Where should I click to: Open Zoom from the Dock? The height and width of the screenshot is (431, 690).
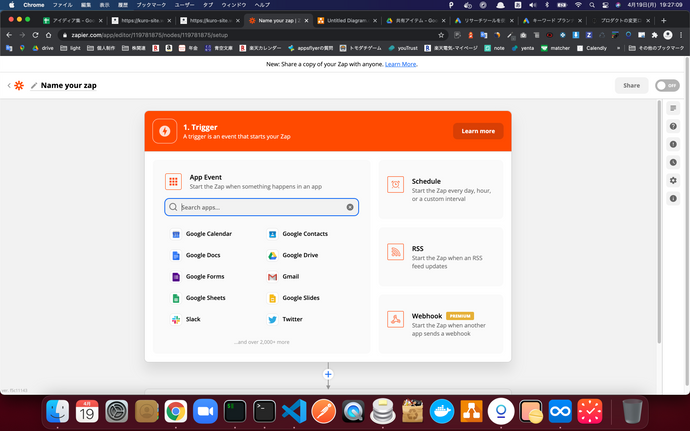(x=205, y=411)
